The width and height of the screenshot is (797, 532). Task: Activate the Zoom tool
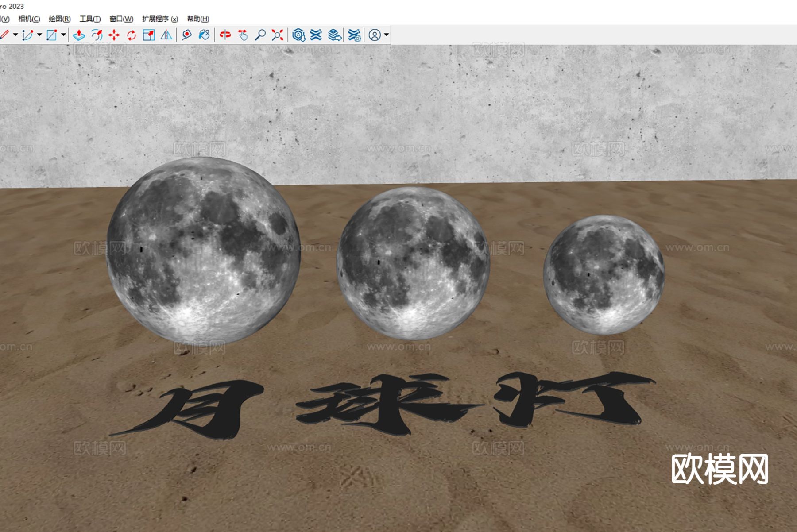pyautogui.click(x=261, y=34)
